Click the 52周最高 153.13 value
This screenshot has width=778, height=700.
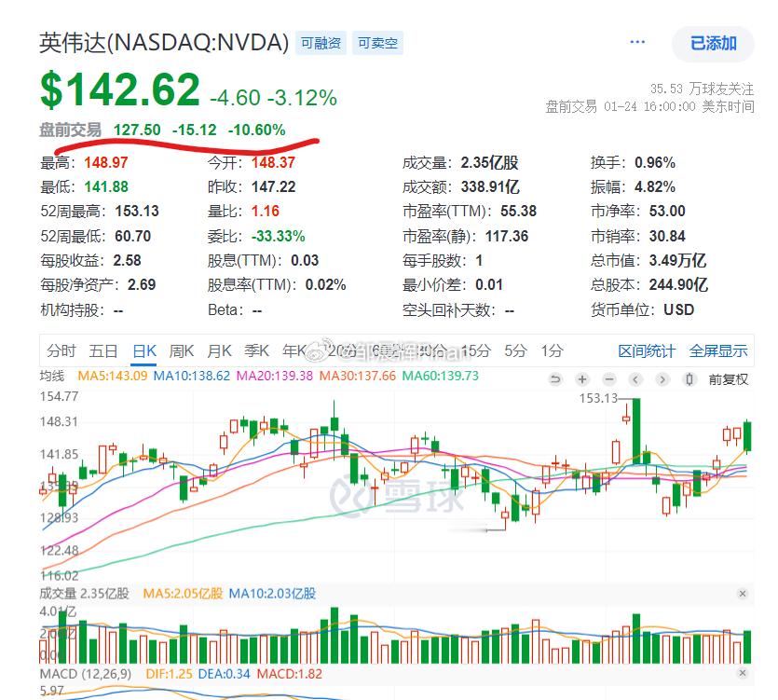137,212
